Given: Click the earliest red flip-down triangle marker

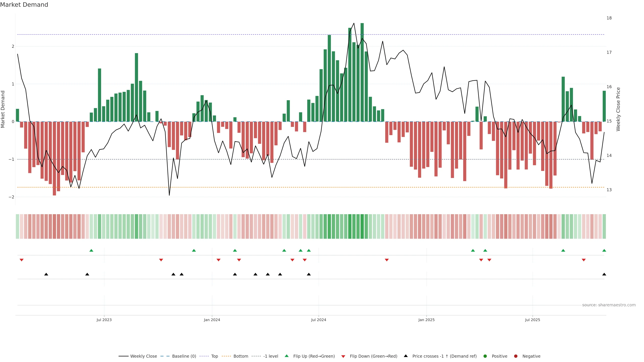Looking at the screenshot, I should coord(21,260).
